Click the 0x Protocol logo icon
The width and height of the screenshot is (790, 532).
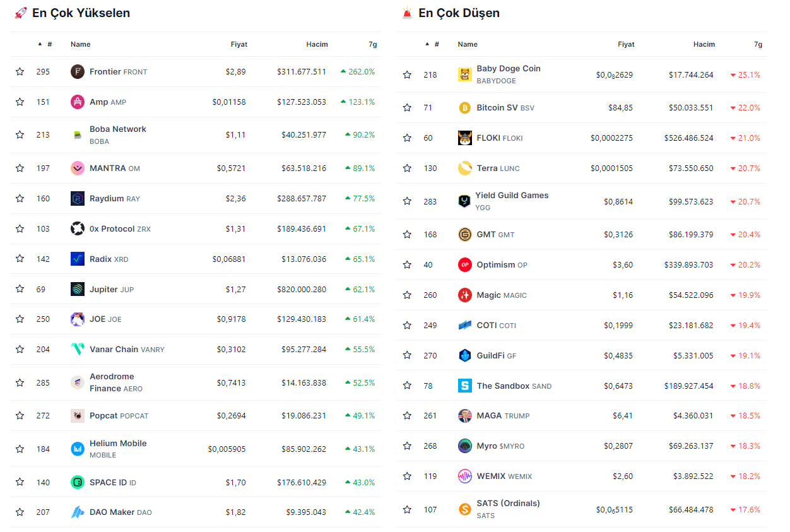[77, 228]
